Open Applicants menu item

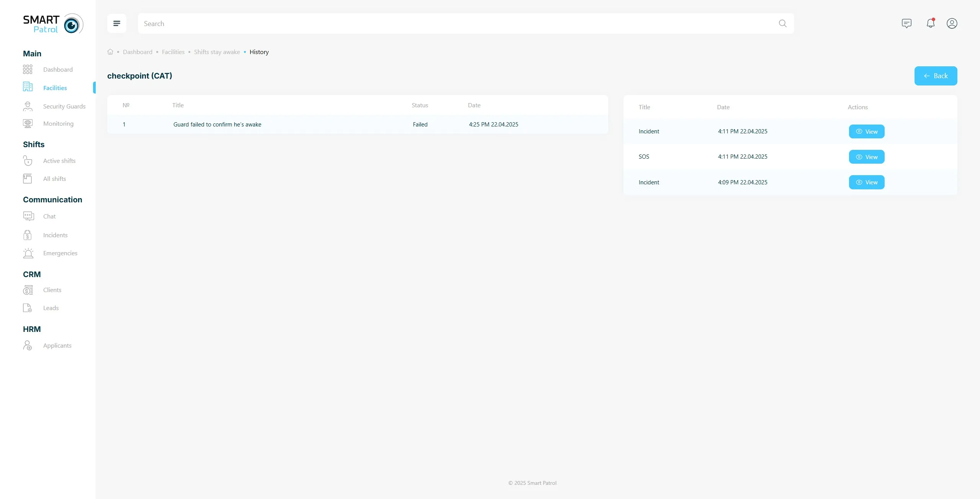[57, 345]
